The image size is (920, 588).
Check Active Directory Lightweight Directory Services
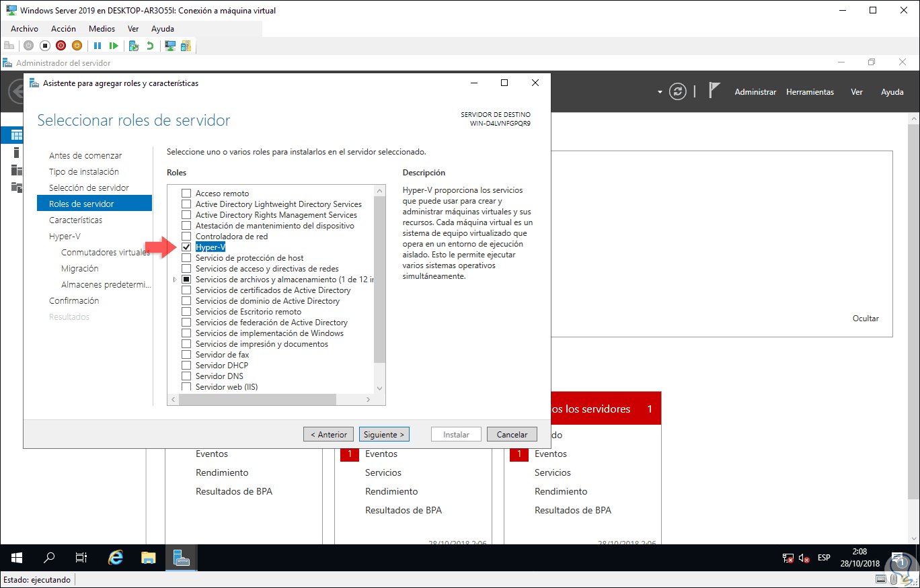pos(186,204)
